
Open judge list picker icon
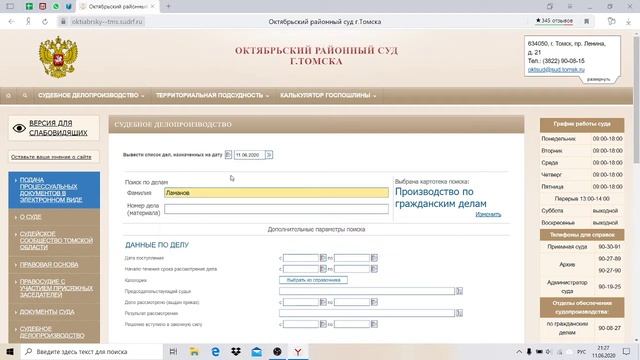[x=459, y=291]
